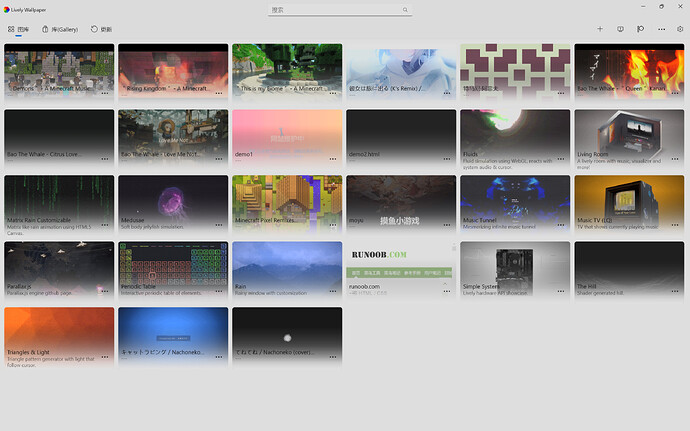
Task: Select the Bao The Whale Queen fire thumbnail
Action: click(629, 73)
